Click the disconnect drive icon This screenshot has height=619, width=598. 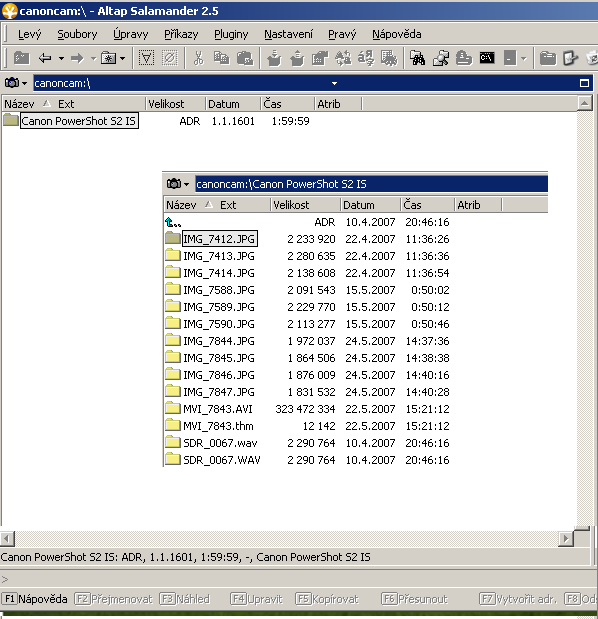pyautogui.click(x=464, y=58)
